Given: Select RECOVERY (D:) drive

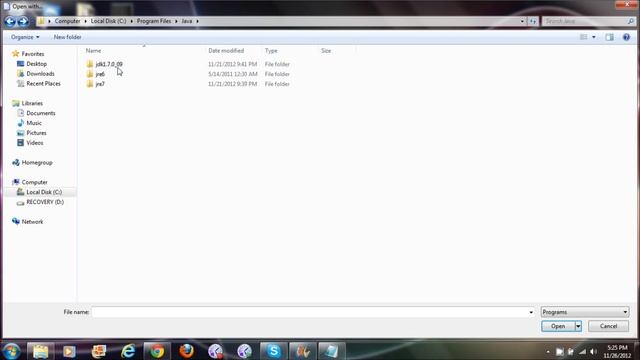Looking at the screenshot, I should pyautogui.click(x=45, y=202).
